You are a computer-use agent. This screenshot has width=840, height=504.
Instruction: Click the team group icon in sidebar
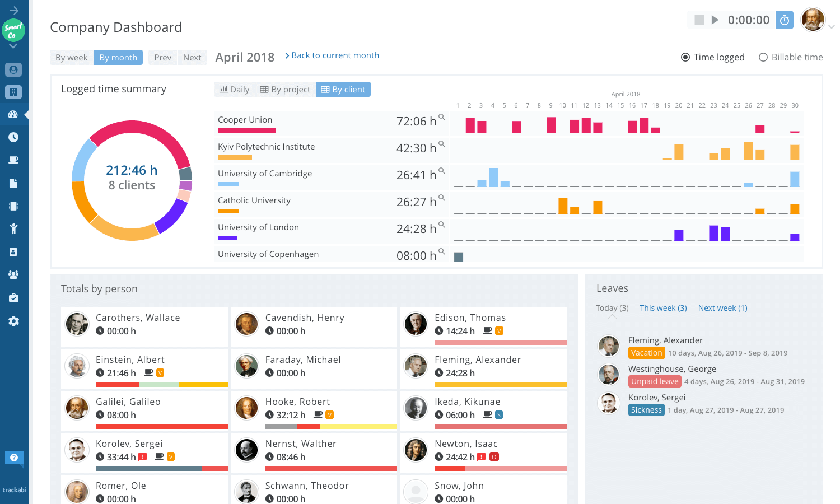[x=13, y=275]
